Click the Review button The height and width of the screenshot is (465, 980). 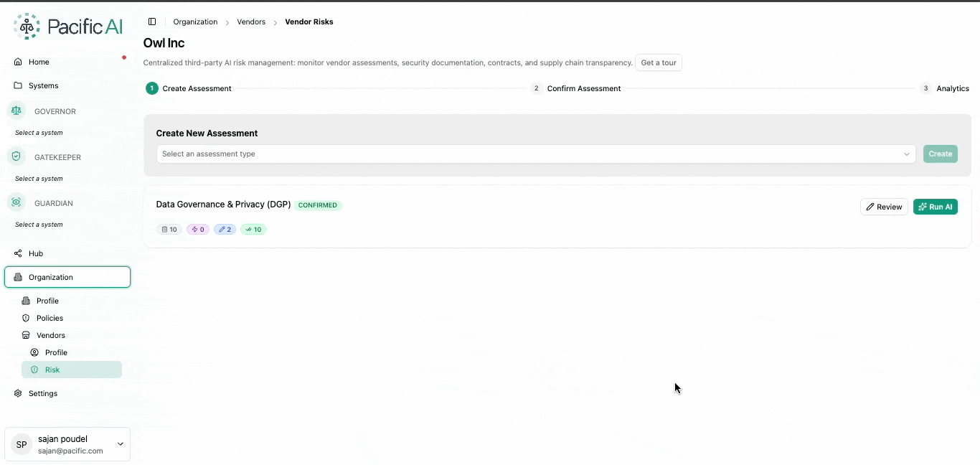pos(884,207)
